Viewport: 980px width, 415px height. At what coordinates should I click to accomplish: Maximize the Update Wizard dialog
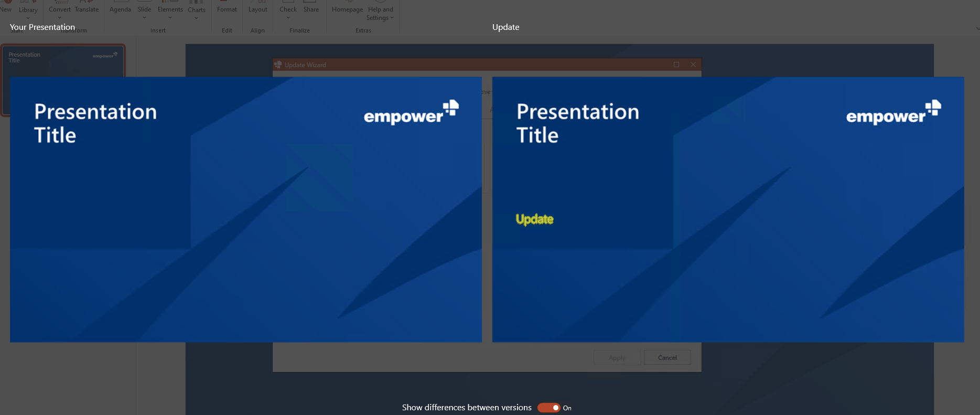coord(676,65)
